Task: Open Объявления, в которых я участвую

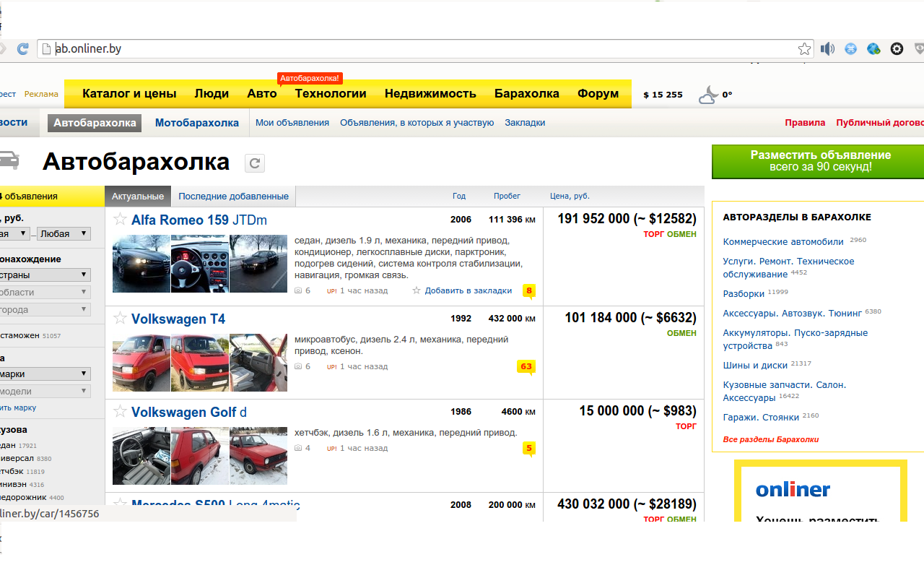Action: (x=417, y=123)
